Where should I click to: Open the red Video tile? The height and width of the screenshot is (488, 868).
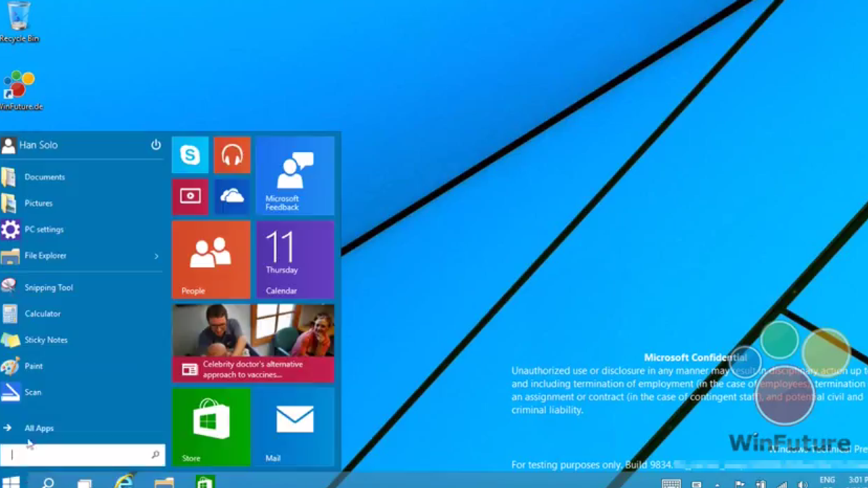tap(190, 197)
